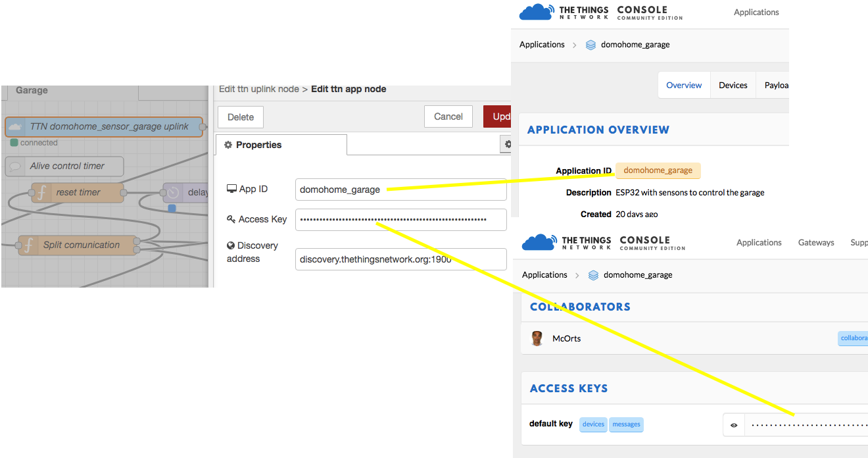Switch to the Devices tab
868x458 pixels.
point(733,86)
